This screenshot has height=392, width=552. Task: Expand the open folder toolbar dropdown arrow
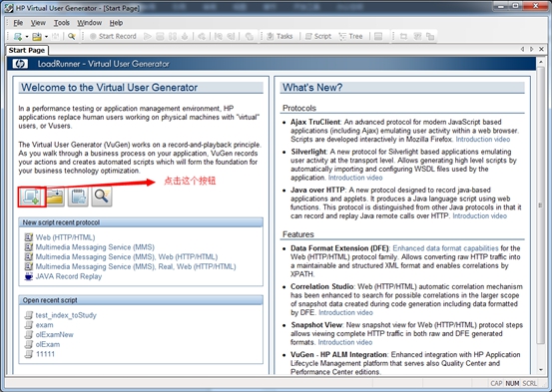pyautogui.click(x=46, y=37)
